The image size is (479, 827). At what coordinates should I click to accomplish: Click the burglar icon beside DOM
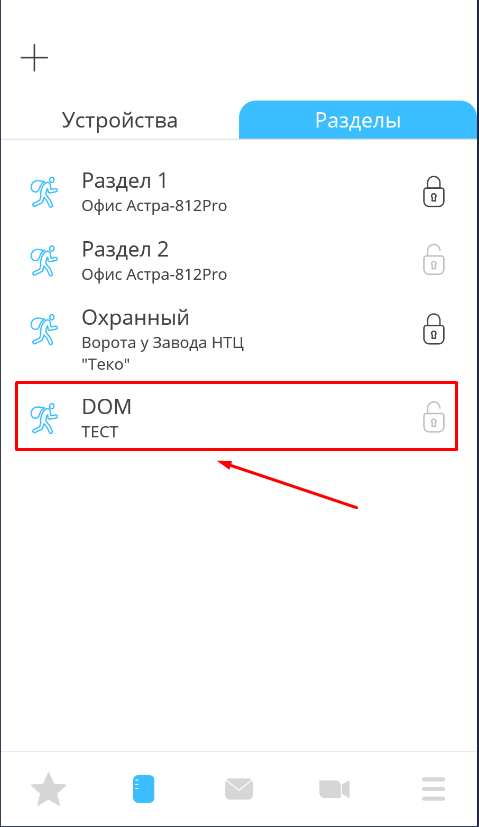point(44,418)
